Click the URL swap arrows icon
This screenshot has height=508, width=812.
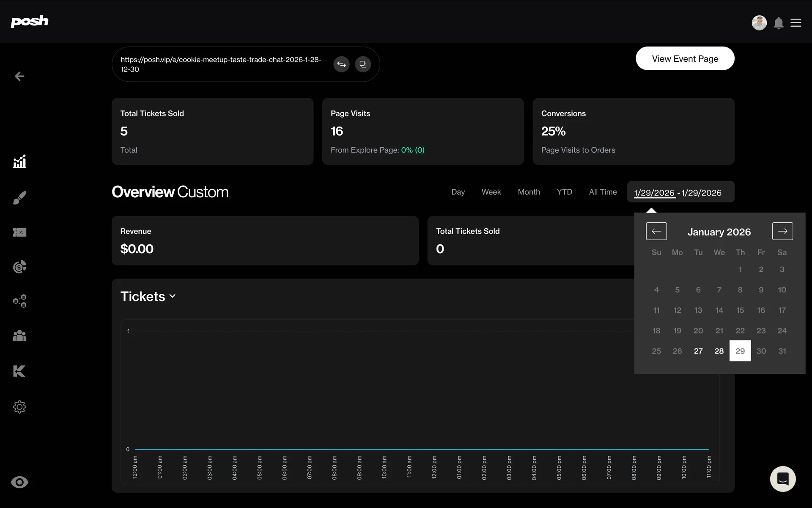tap(341, 64)
